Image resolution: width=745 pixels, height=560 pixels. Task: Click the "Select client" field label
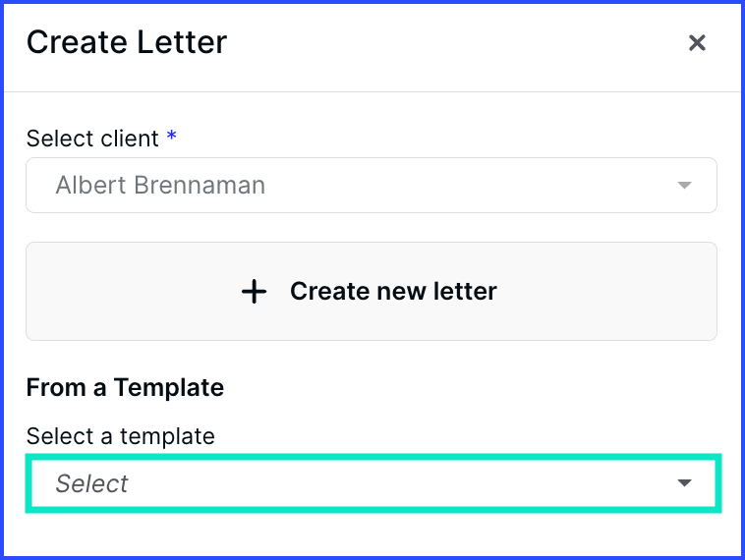[92, 139]
